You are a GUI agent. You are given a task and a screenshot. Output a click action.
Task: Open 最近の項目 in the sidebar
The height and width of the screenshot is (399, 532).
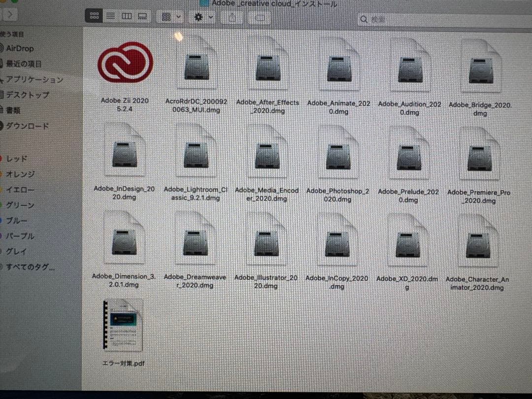coord(30,64)
